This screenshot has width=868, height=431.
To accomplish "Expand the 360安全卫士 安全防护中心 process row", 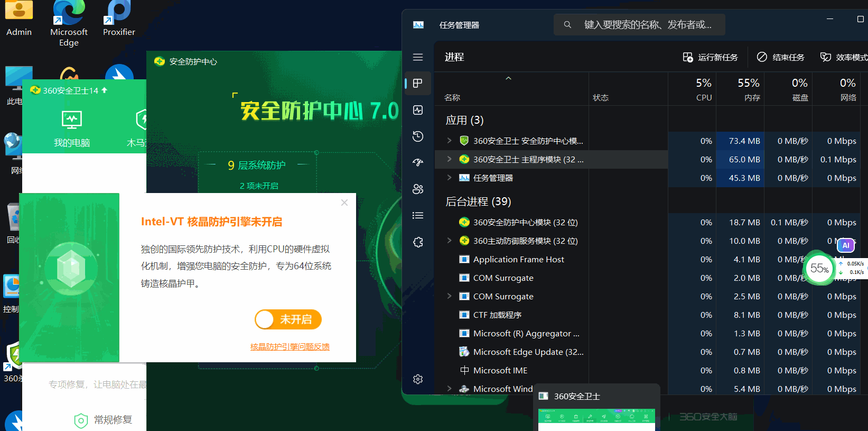I will [x=449, y=141].
